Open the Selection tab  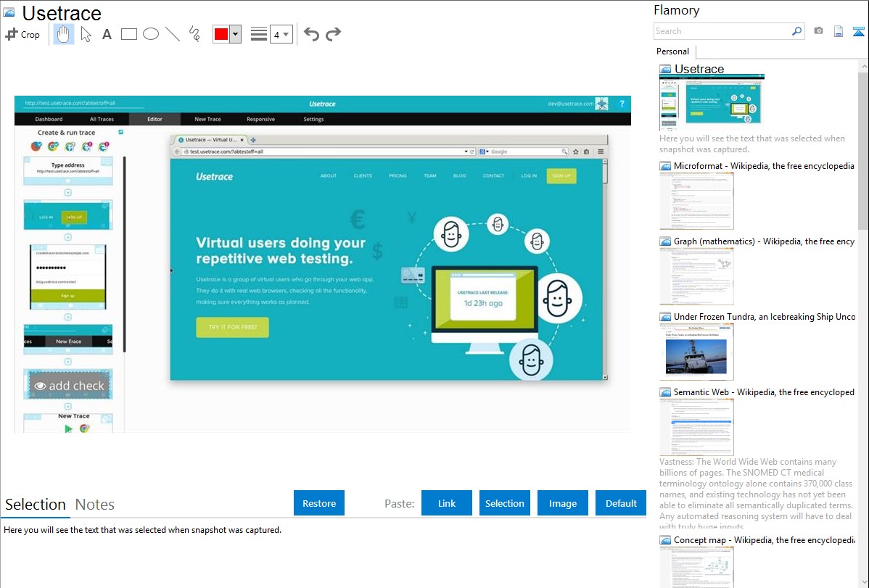coord(36,505)
